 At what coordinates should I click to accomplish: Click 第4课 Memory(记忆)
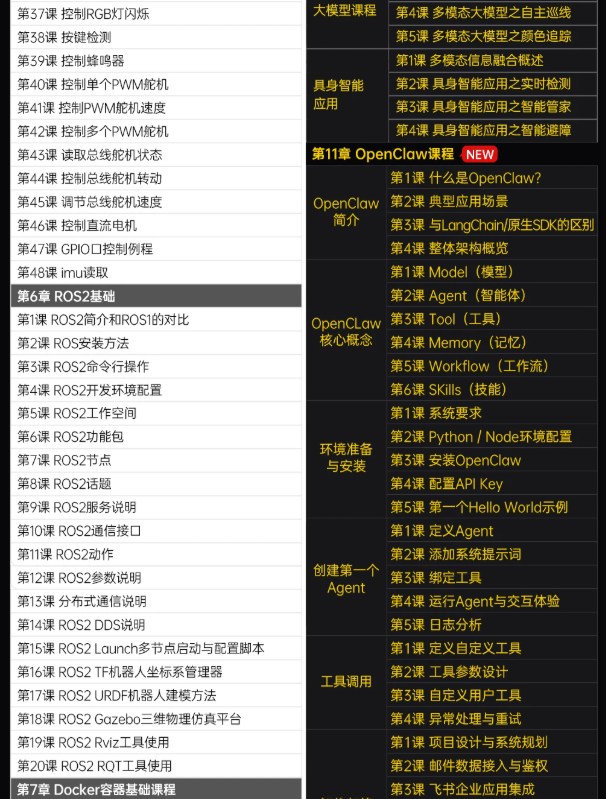click(492, 342)
